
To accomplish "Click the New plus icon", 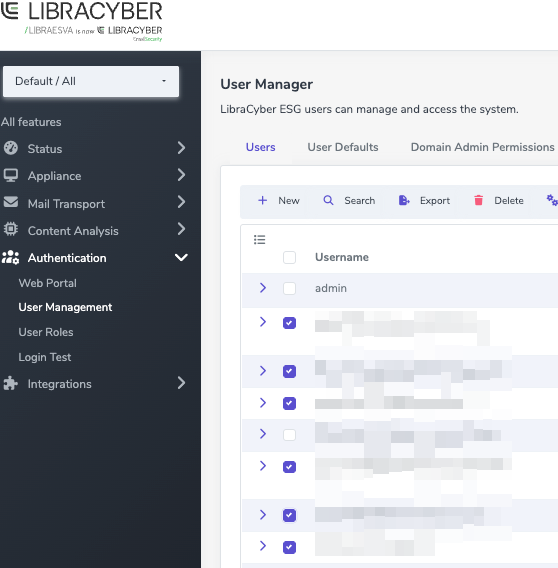I will [263, 200].
